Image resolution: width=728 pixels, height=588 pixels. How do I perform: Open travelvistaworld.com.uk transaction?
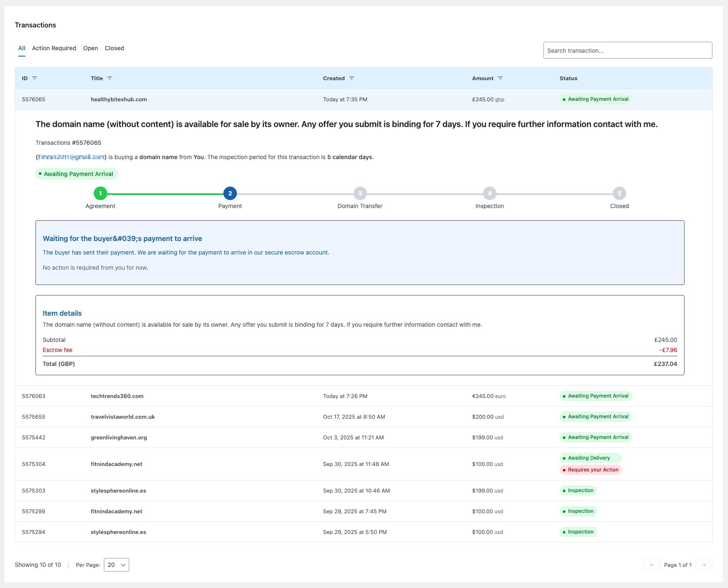(x=122, y=417)
